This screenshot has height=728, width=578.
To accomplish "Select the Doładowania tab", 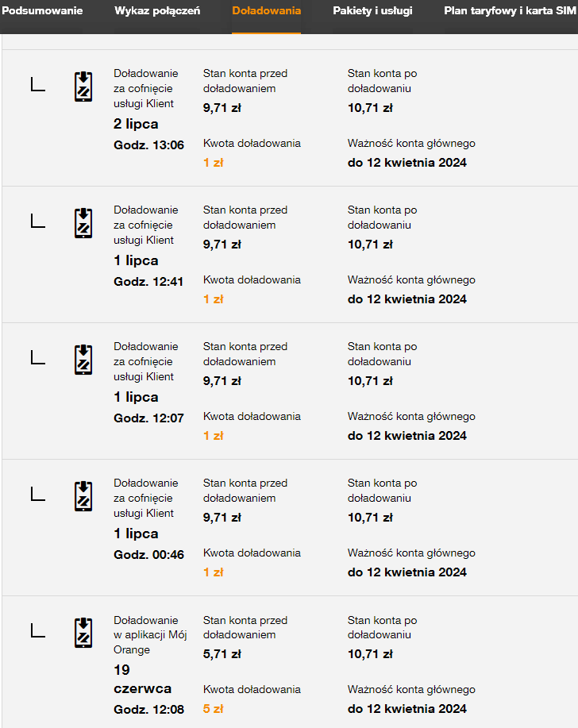I will point(266,11).
